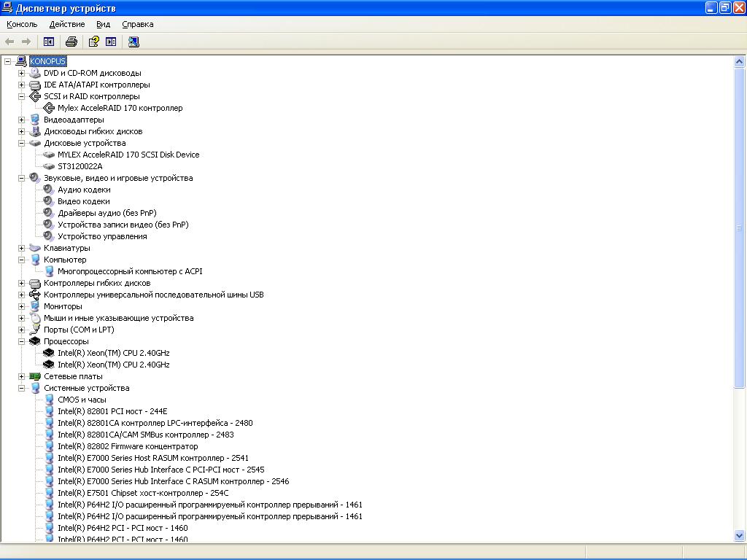
Task: Select Аудио кодеки device entry
Action: click(84, 190)
